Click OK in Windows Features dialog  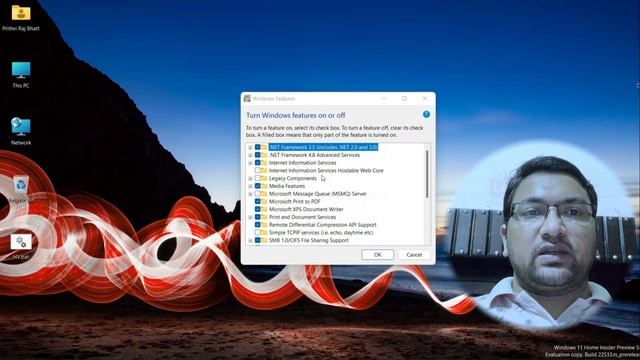(x=378, y=254)
